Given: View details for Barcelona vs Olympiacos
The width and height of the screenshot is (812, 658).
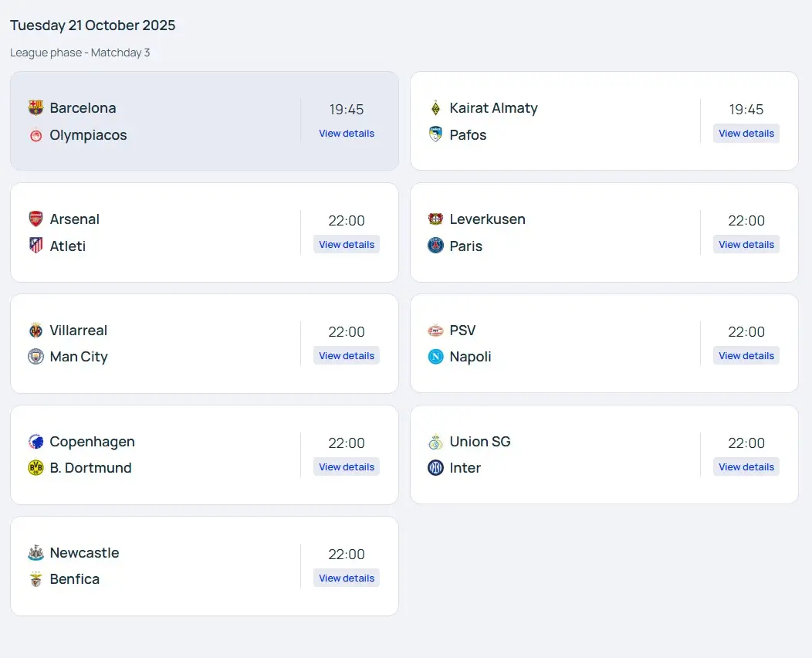Looking at the screenshot, I should pos(347,134).
